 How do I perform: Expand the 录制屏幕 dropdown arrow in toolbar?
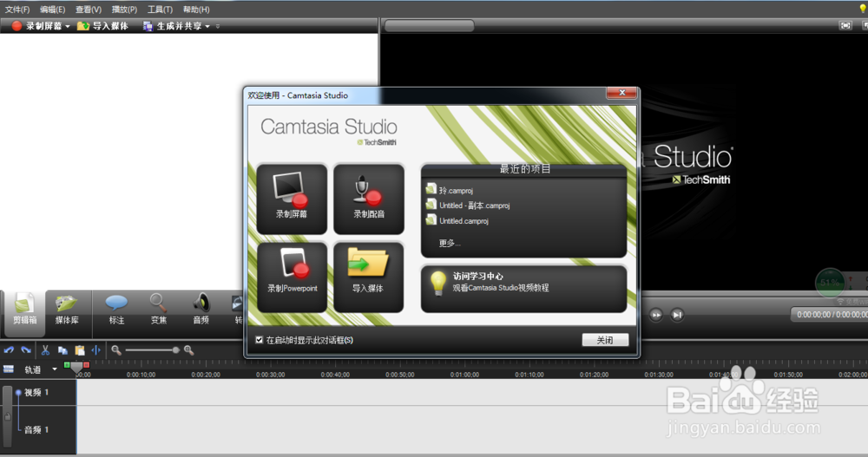coord(68,26)
